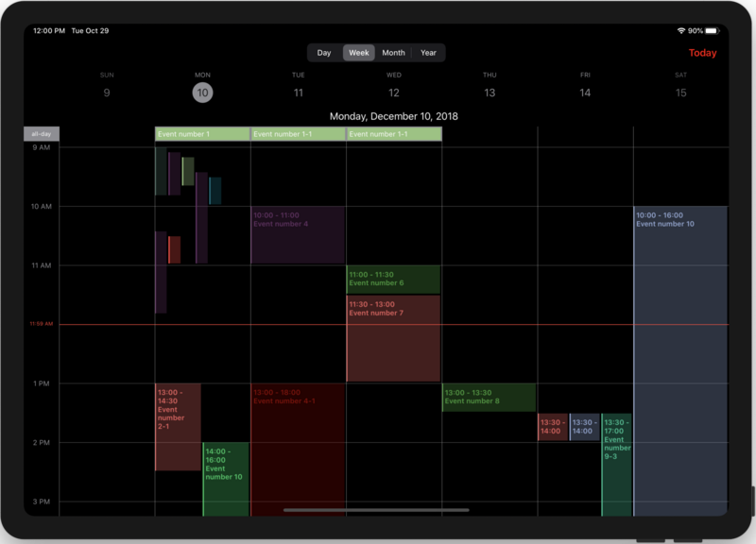Switch to the Day view tab
The image size is (756, 544).
point(323,53)
